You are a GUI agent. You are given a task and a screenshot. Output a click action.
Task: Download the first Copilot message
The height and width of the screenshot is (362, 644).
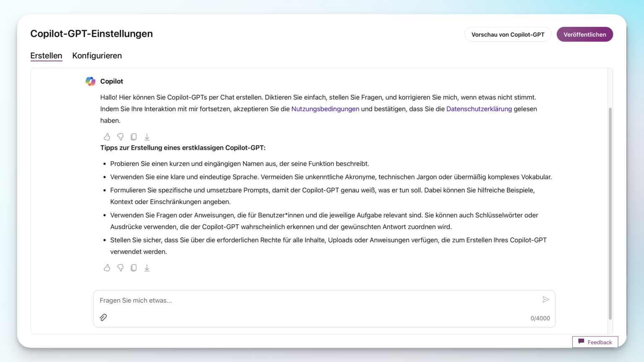pos(147,137)
